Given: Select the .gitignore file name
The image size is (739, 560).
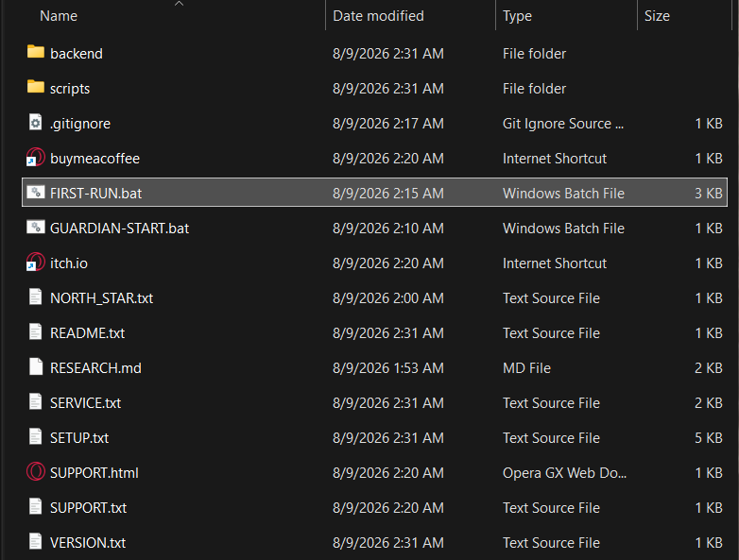Looking at the screenshot, I should pyautogui.click(x=80, y=124).
